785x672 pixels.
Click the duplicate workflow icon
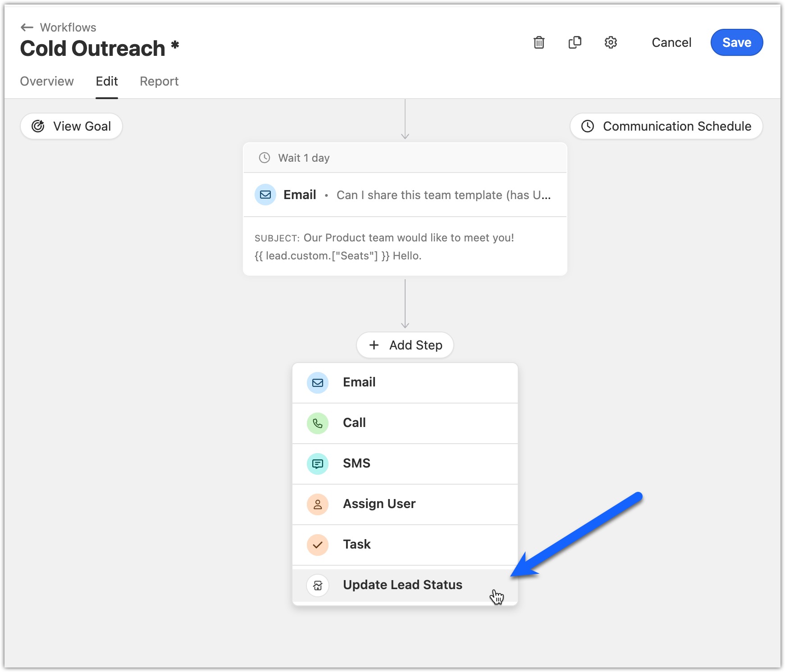tap(575, 42)
